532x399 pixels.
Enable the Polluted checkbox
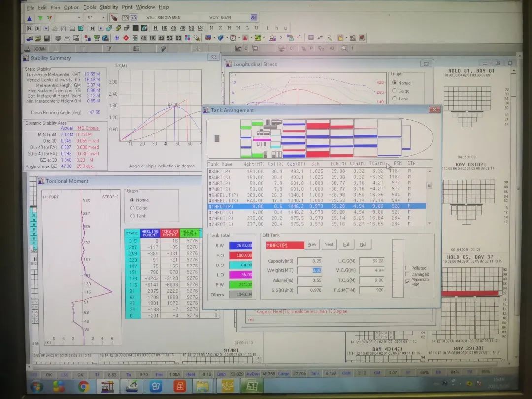coord(407,268)
